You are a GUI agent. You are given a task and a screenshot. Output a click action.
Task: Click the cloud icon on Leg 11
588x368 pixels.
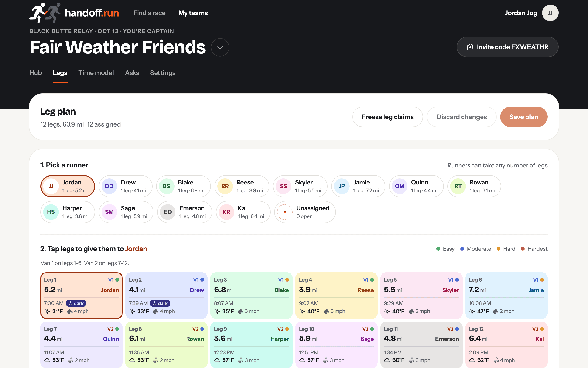click(387, 360)
